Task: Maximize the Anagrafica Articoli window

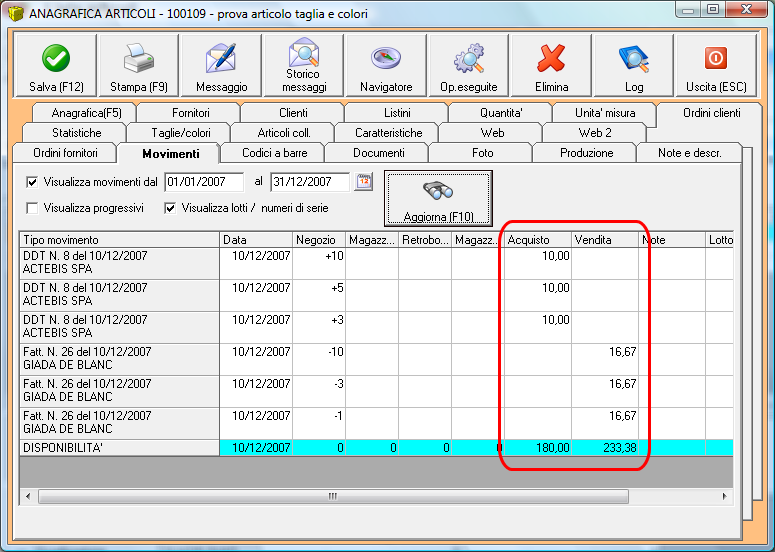Action: pyautogui.click(x=713, y=9)
